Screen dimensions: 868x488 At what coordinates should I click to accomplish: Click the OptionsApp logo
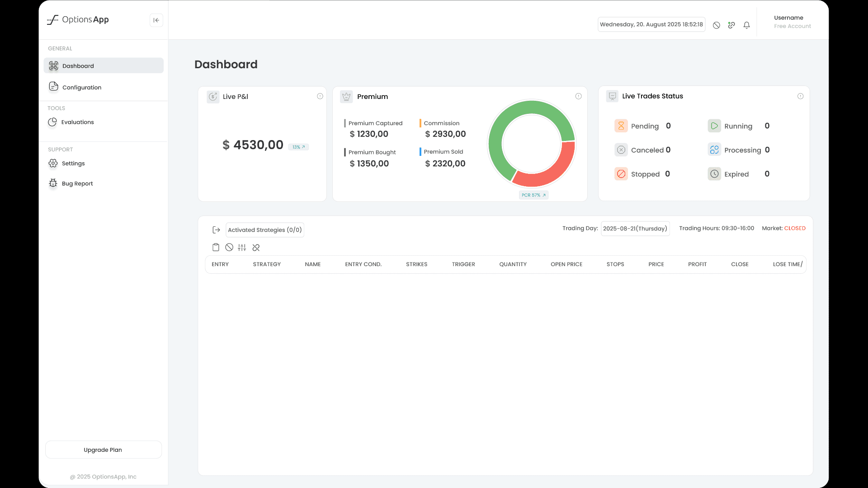point(78,19)
